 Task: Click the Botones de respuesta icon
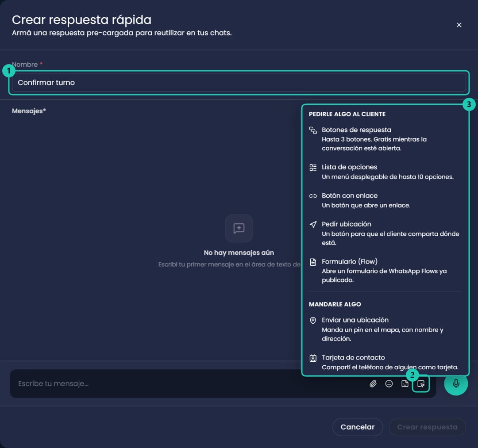(x=313, y=130)
